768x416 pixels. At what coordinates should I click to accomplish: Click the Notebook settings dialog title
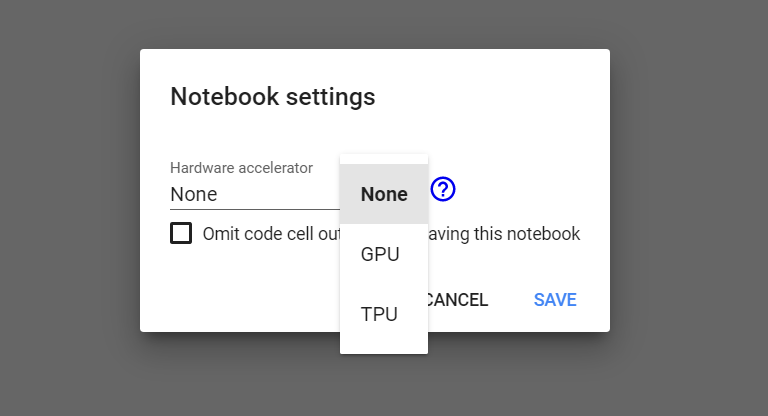pos(273,96)
